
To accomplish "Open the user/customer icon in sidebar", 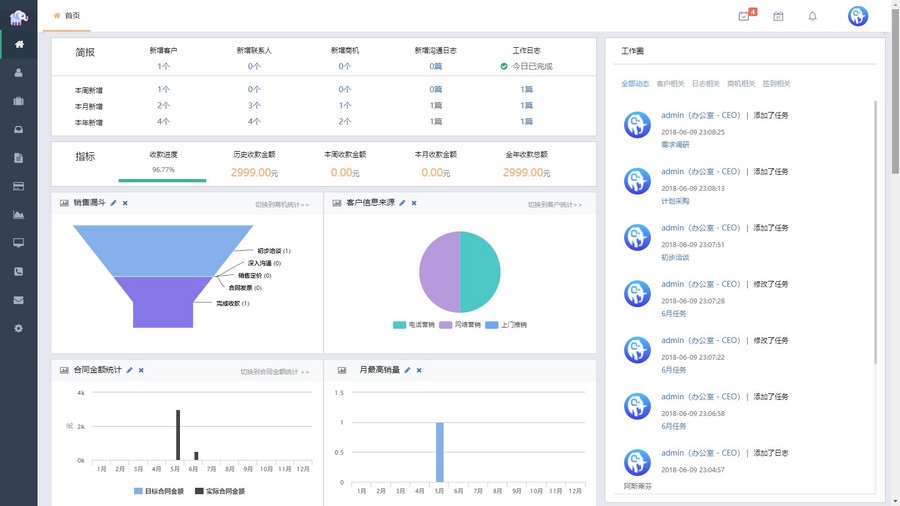I will pos(19,73).
